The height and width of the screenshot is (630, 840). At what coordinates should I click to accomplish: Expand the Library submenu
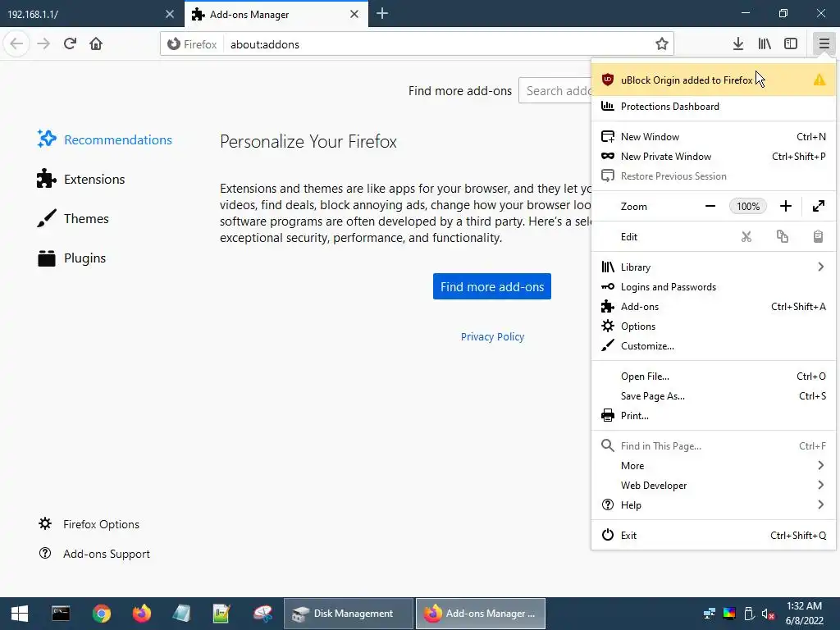(714, 267)
